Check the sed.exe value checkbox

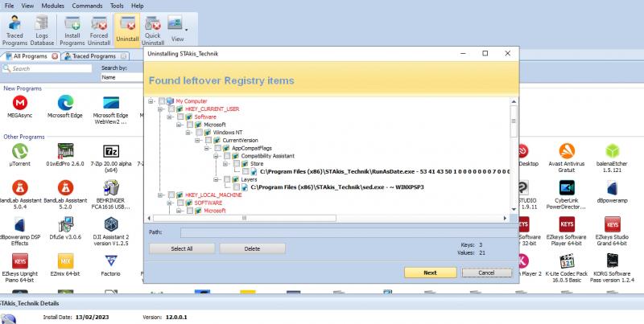coord(237,187)
